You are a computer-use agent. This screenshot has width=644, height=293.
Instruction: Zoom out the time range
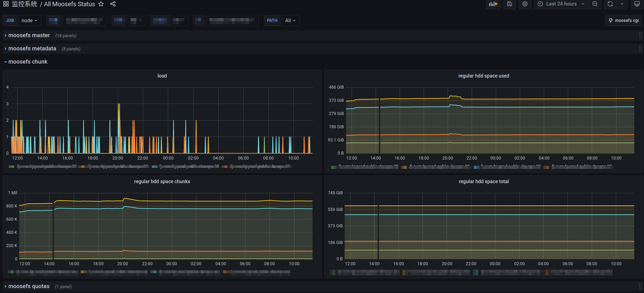(x=595, y=4)
